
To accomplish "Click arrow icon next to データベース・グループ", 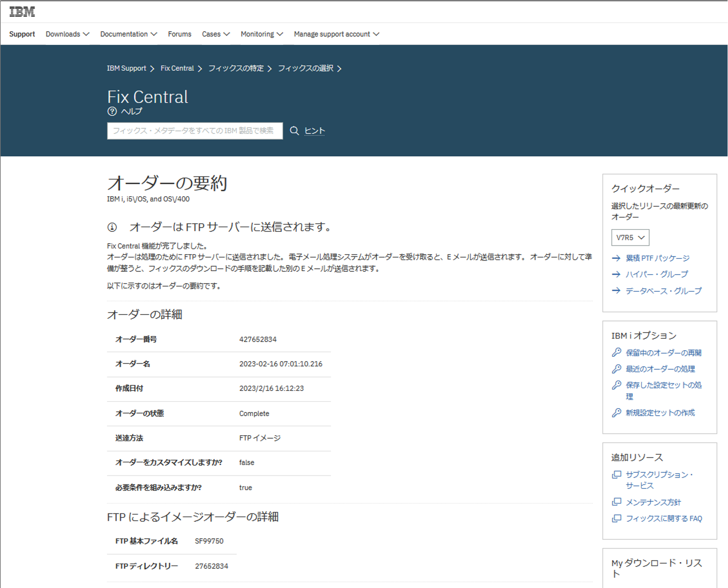I will 616,290.
